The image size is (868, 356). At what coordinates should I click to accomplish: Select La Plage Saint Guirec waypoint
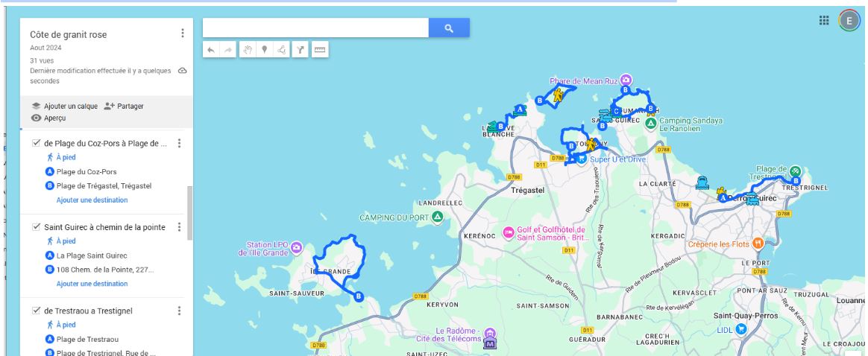pyautogui.click(x=91, y=255)
